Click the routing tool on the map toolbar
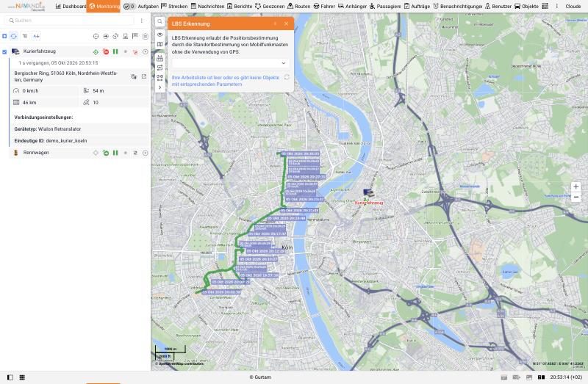 pos(159,68)
